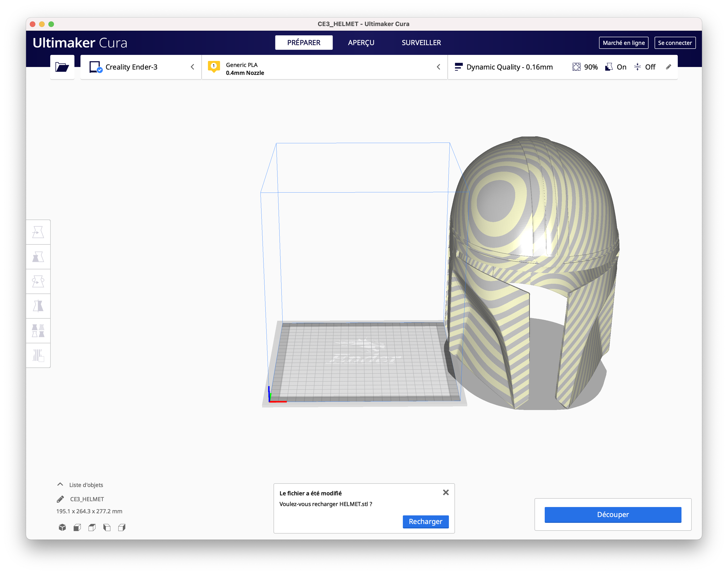Click the print profile layers icon
Screen dimensions: 728x574
458,67
